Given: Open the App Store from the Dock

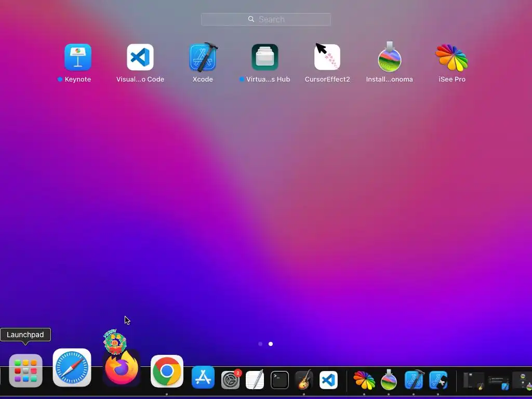Looking at the screenshot, I should (x=203, y=377).
